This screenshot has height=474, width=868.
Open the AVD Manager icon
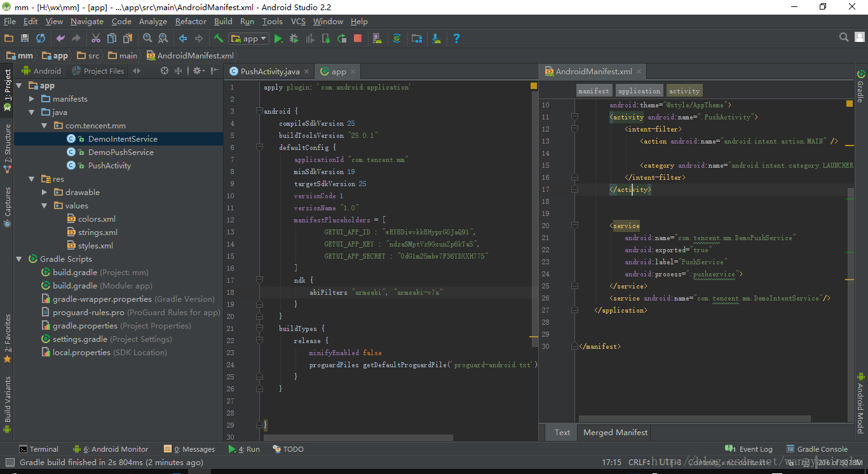point(377,38)
